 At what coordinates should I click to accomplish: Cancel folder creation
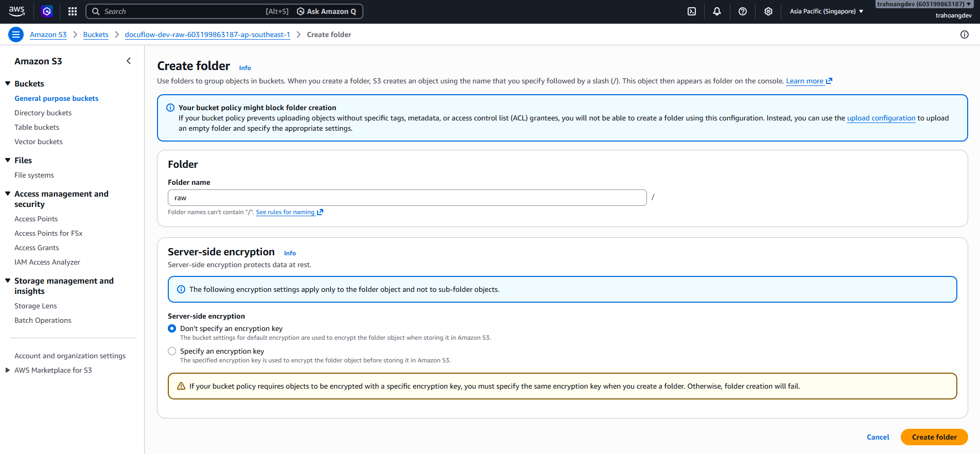click(878, 437)
